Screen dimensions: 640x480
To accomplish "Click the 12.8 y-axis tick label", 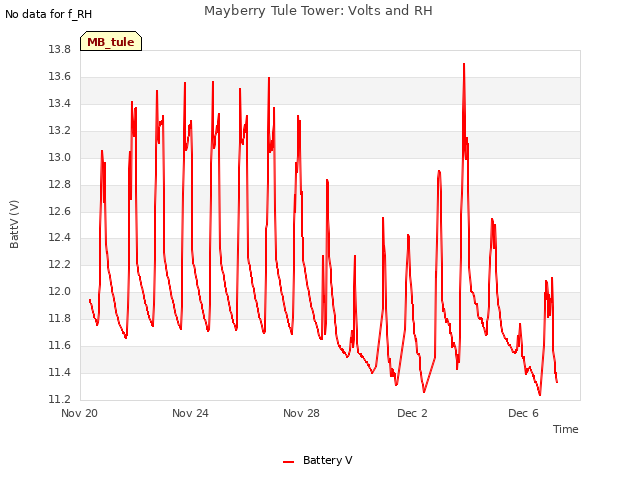I will [x=60, y=184].
